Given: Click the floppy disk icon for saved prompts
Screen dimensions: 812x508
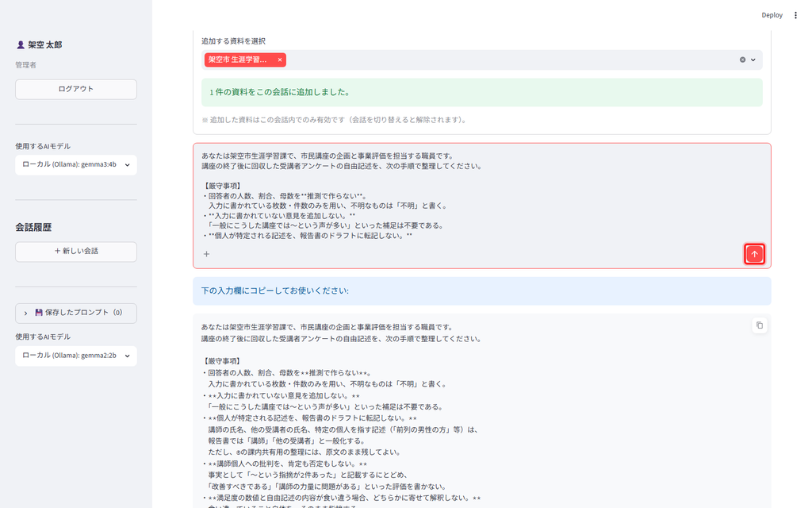Looking at the screenshot, I should click(38, 313).
